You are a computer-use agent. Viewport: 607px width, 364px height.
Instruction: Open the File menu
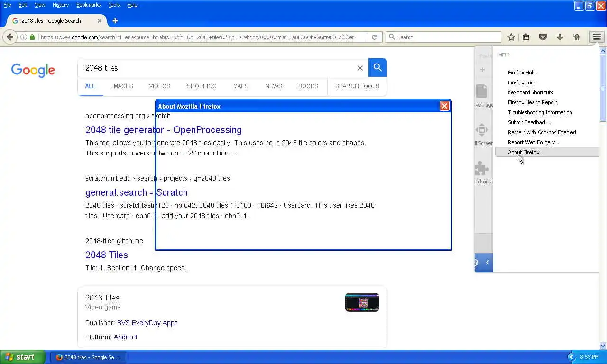click(7, 5)
